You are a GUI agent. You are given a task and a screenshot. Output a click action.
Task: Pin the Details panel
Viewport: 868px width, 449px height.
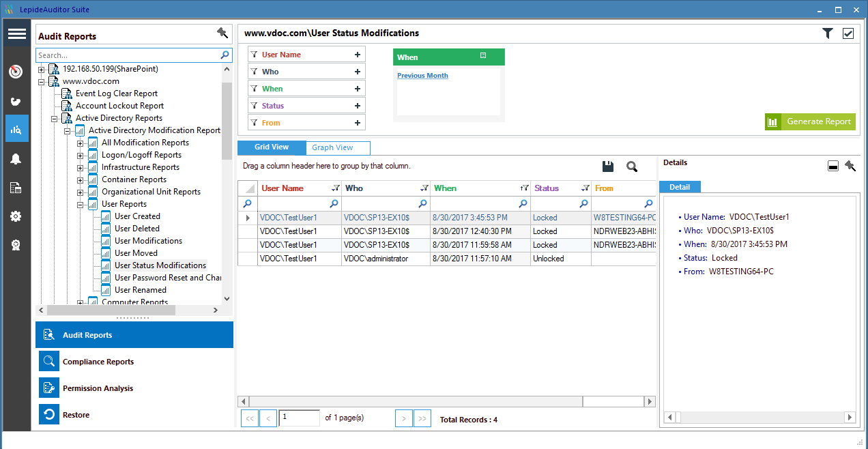850,166
